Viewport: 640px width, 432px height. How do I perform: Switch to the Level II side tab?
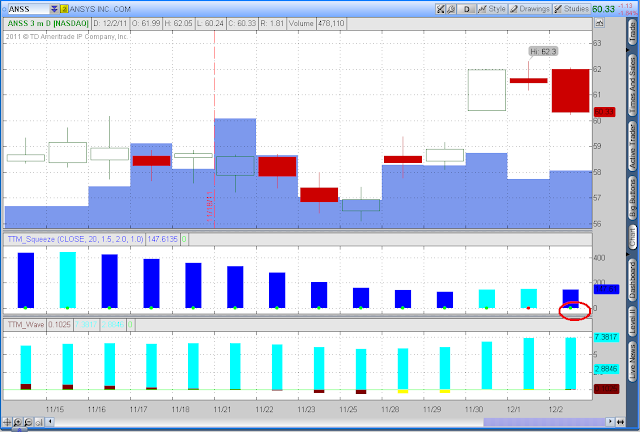click(632, 321)
